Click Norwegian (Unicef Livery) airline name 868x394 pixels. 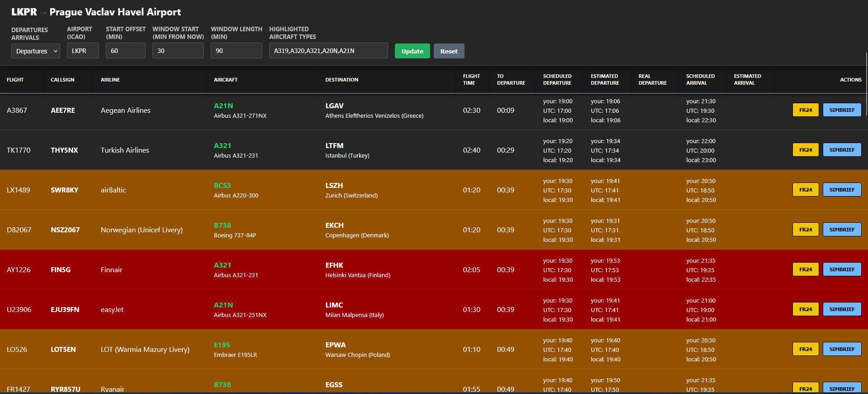click(x=142, y=230)
